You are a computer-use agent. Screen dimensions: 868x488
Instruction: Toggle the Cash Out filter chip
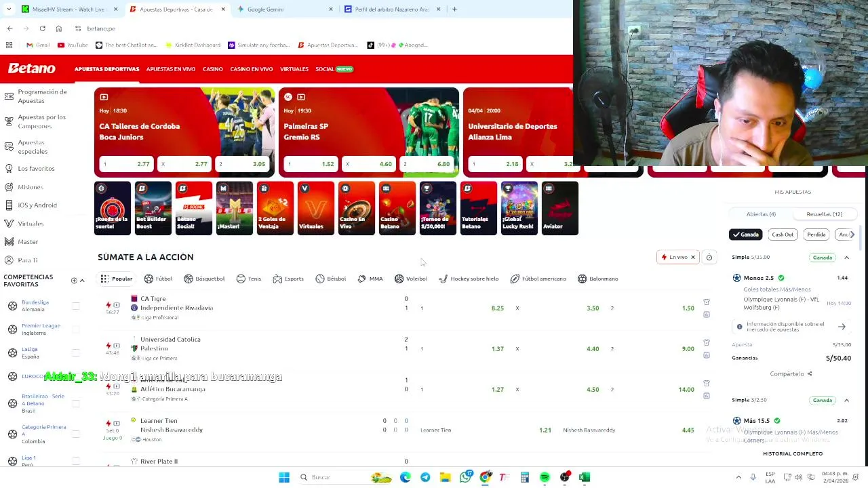click(x=782, y=235)
